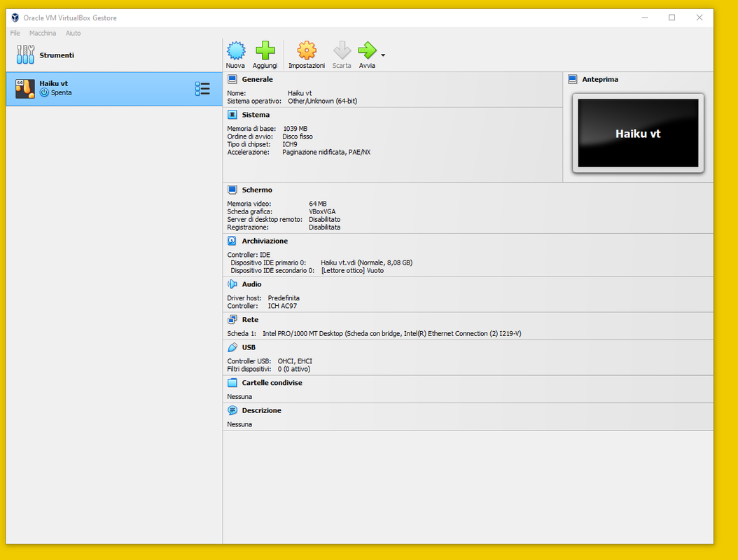Click the Anteprima heading

click(x=600, y=79)
